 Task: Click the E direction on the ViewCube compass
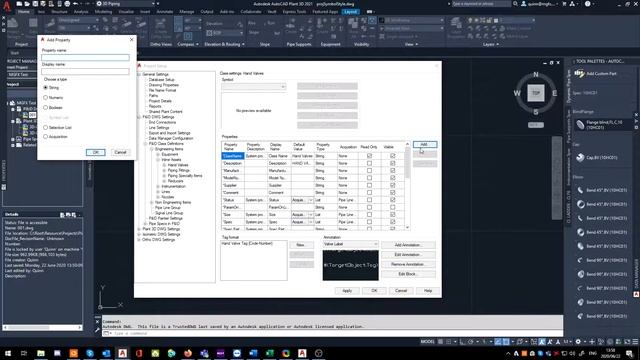554,93
